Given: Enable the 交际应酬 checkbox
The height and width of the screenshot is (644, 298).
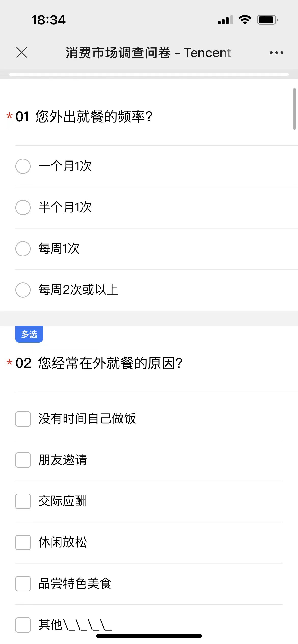Looking at the screenshot, I should (23, 501).
